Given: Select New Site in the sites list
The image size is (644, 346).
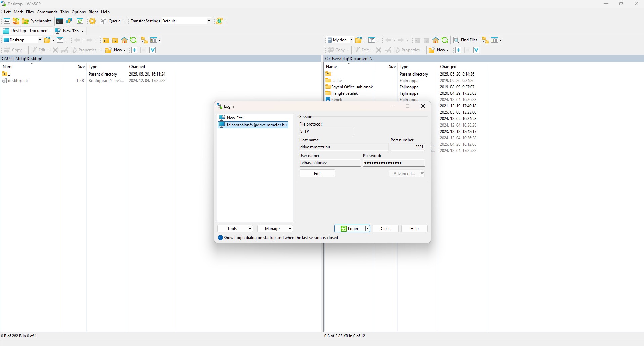Looking at the screenshot, I should click(235, 118).
